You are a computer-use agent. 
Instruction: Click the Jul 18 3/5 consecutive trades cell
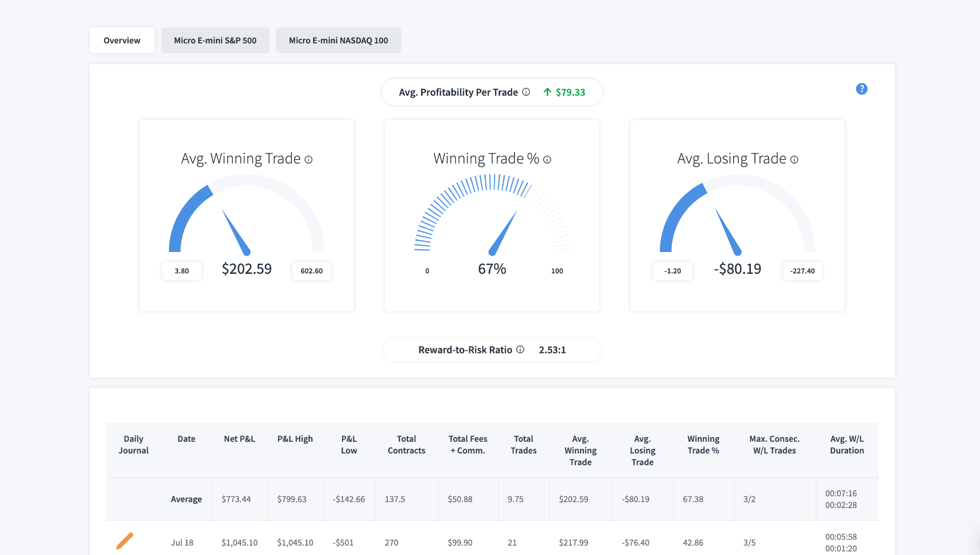(749, 542)
